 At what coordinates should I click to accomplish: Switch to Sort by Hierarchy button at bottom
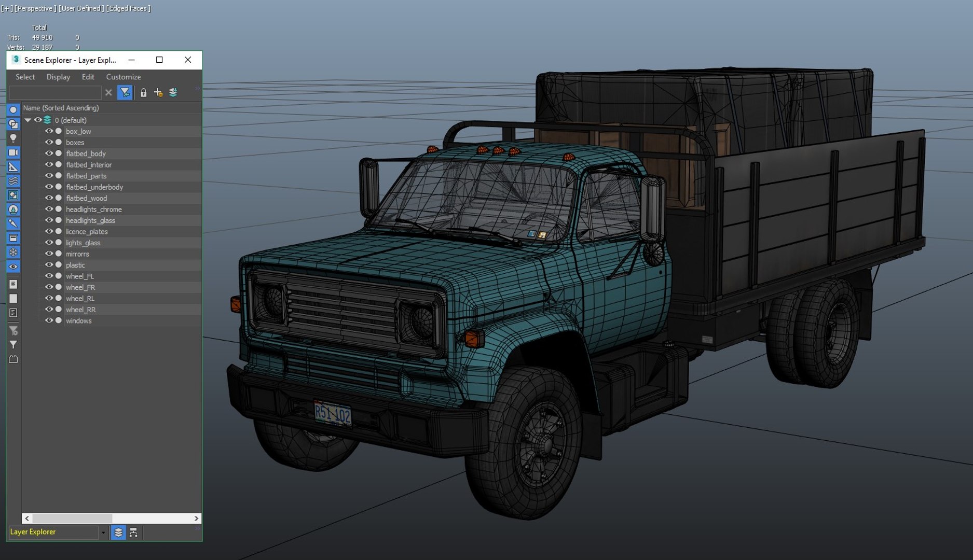(x=134, y=533)
